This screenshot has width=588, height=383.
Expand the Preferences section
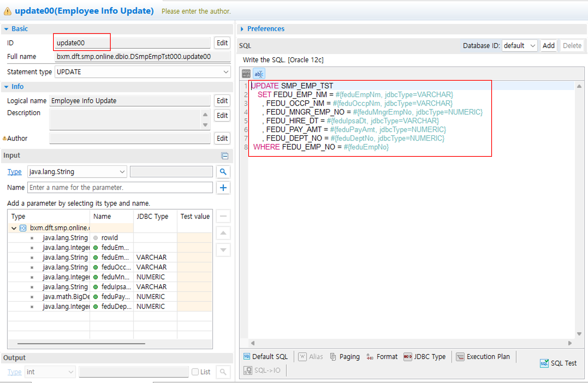[242, 29]
